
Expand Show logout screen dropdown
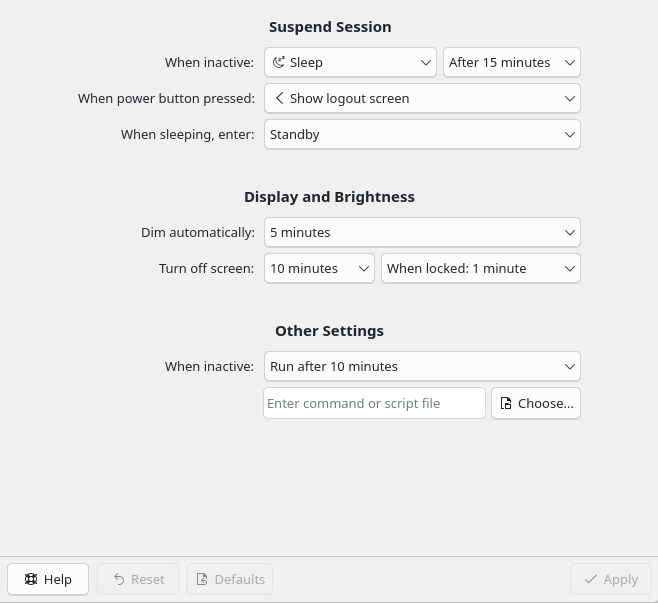[x=422, y=98]
